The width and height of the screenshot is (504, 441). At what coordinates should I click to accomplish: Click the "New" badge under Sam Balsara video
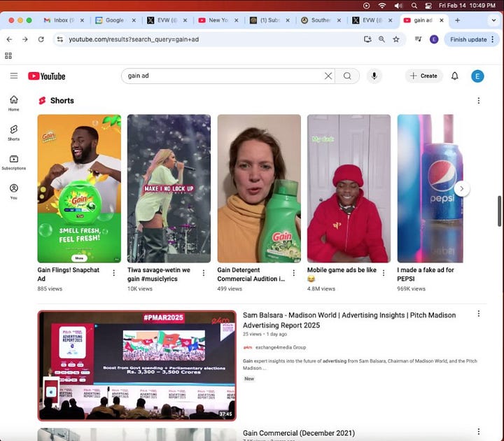pyautogui.click(x=248, y=379)
